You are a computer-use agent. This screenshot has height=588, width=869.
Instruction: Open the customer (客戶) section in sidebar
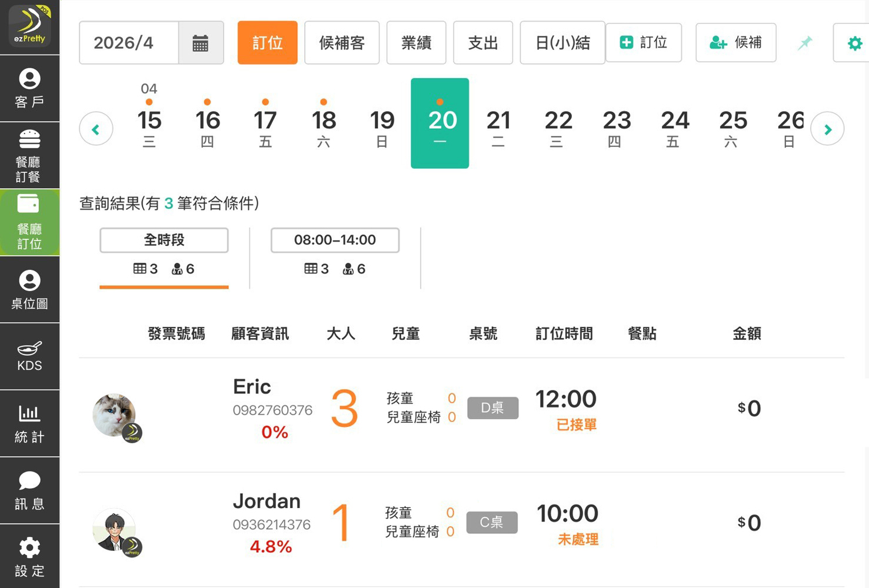pyautogui.click(x=29, y=88)
